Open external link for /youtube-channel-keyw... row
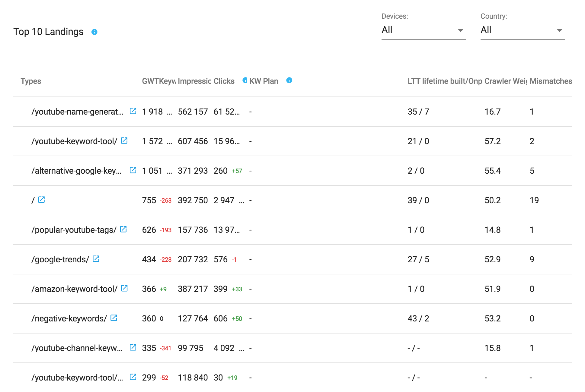585x392 pixels. click(133, 347)
